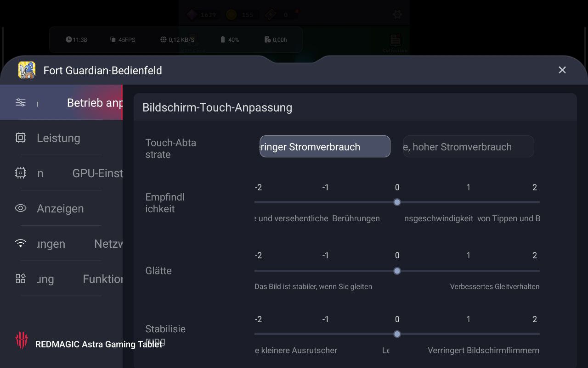This screenshot has width=588, height=368.
Task: Click the REDMAGIC logo icon
Action: point(22,340)
